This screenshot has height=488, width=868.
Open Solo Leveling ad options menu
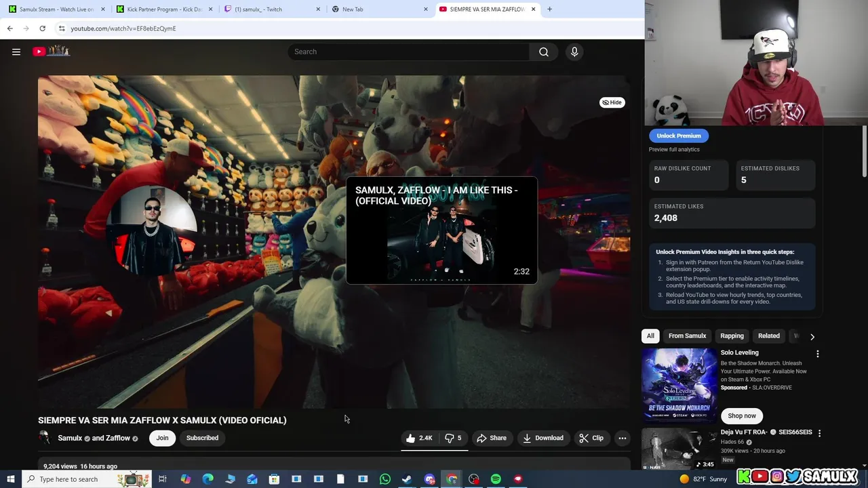(x=817, y=354)
